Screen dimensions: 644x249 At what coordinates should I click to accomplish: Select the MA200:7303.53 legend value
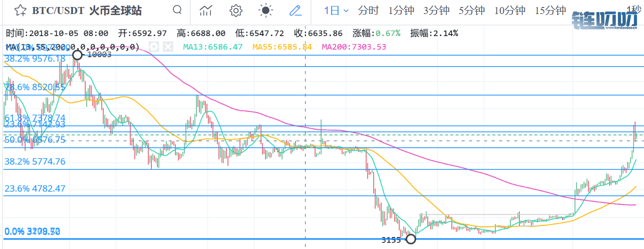[354, 47]
